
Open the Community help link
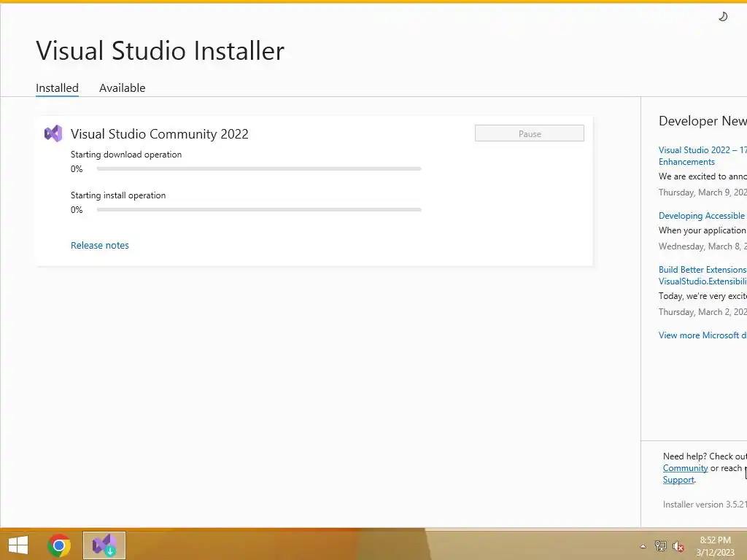click(x=685, y=468)
